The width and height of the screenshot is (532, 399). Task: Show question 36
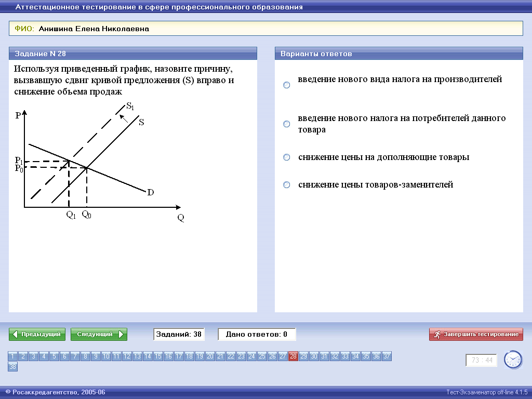coord(376,356)
